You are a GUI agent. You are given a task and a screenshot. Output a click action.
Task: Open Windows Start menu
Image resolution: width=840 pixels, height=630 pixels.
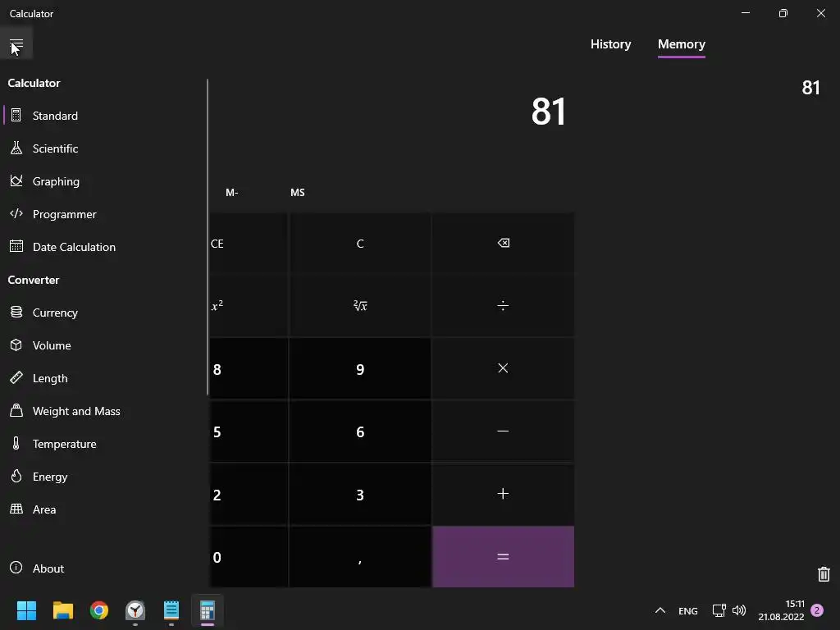point(26,610)
